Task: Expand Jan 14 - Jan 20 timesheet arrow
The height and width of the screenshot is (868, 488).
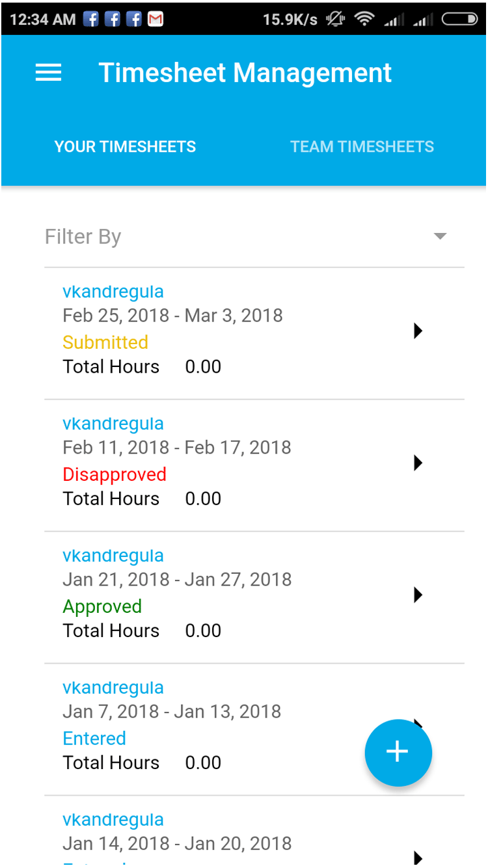Action: [x=418, y=858]
